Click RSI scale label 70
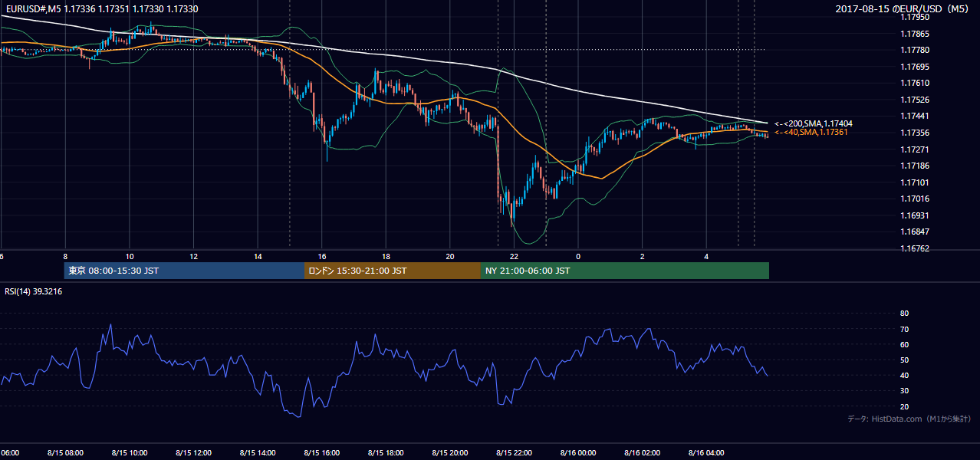 click(x=904, y=329)
